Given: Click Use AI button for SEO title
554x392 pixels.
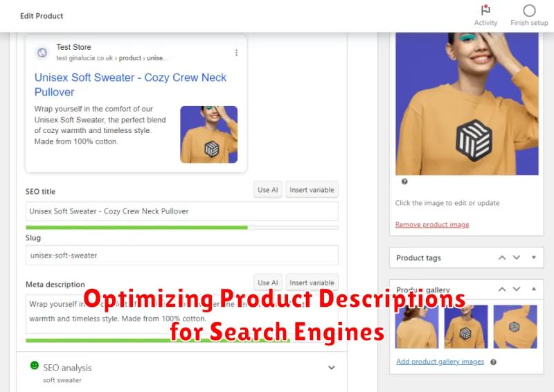Looking at the screenshot, I should [x=268, y=190].
